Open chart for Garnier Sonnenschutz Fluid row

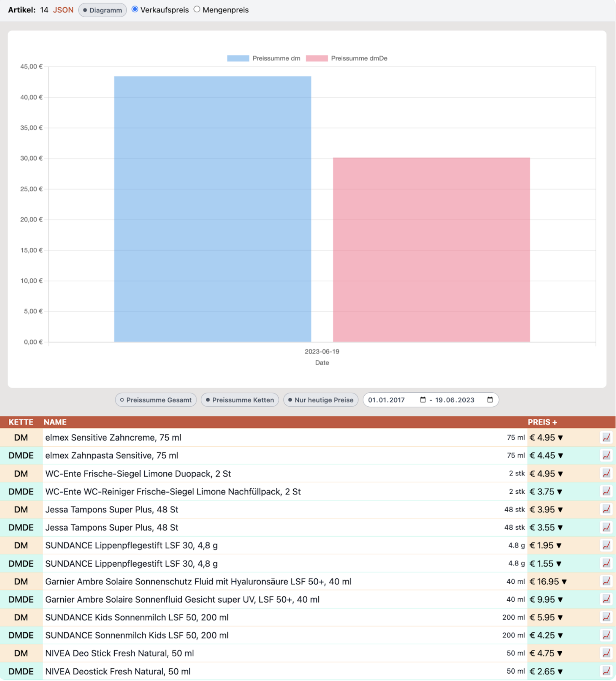coord(606,581)
